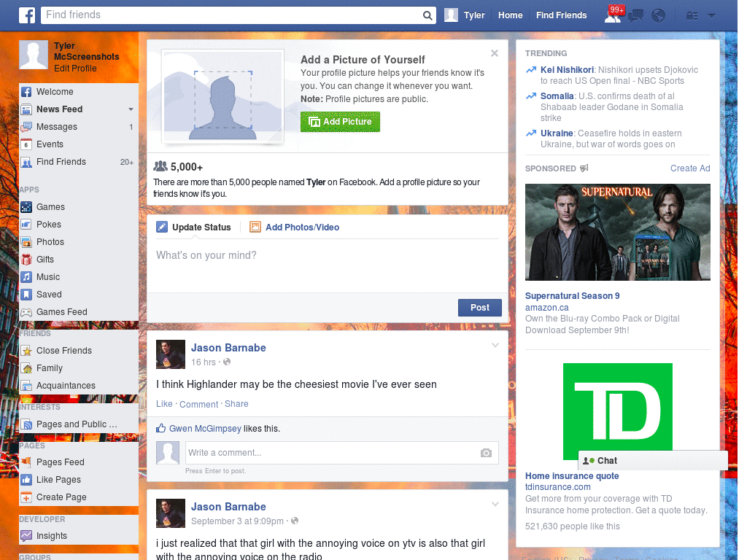Click Tyler McScreenshots profile thumbnail
Image resolution: width=747 pixels, height=560 pixels.
34,55
